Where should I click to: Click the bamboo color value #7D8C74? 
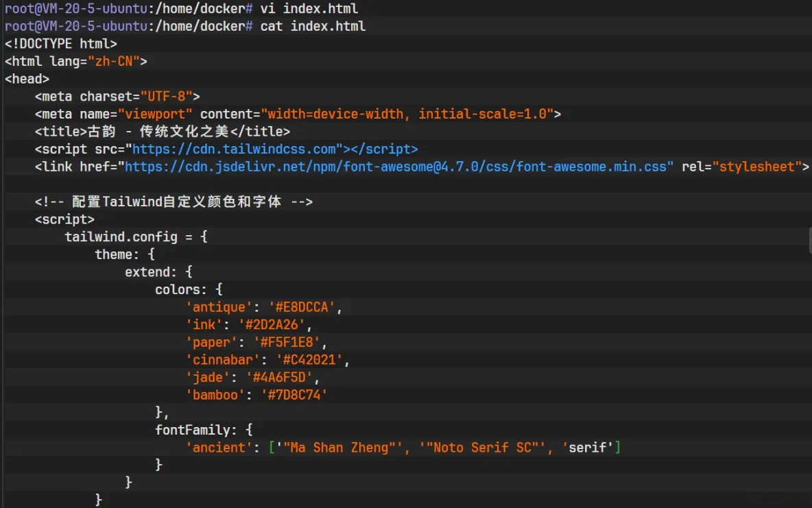(301, 394)
